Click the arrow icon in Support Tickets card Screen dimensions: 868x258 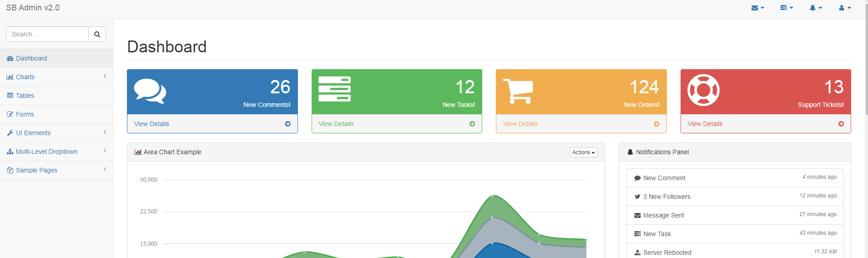(841, 124)
